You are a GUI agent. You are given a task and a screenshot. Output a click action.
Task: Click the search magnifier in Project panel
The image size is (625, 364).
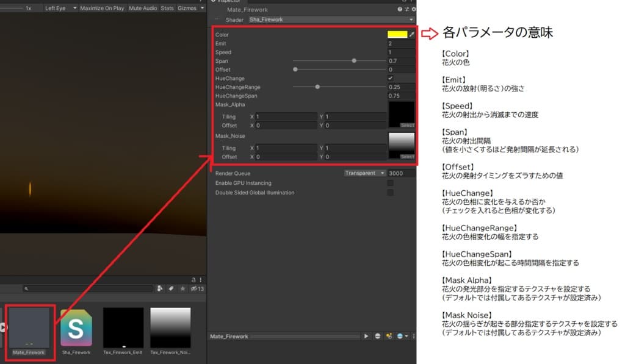point(26,289)
